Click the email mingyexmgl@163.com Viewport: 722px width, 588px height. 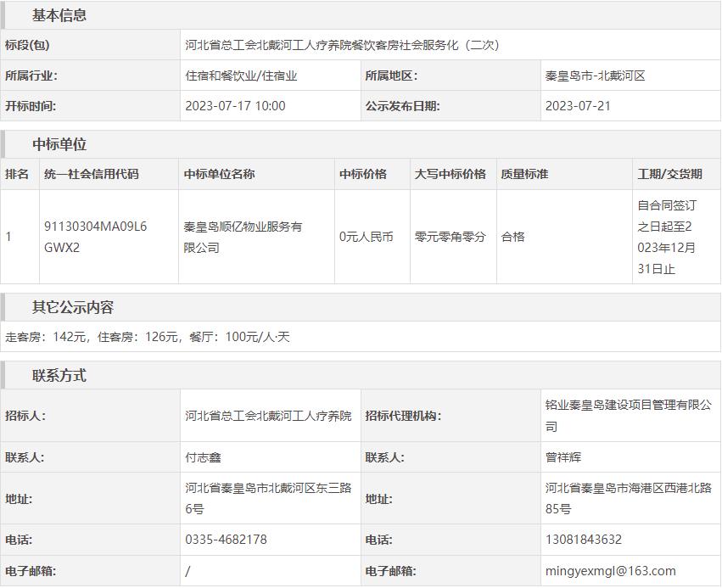click(x=611, y=571)
